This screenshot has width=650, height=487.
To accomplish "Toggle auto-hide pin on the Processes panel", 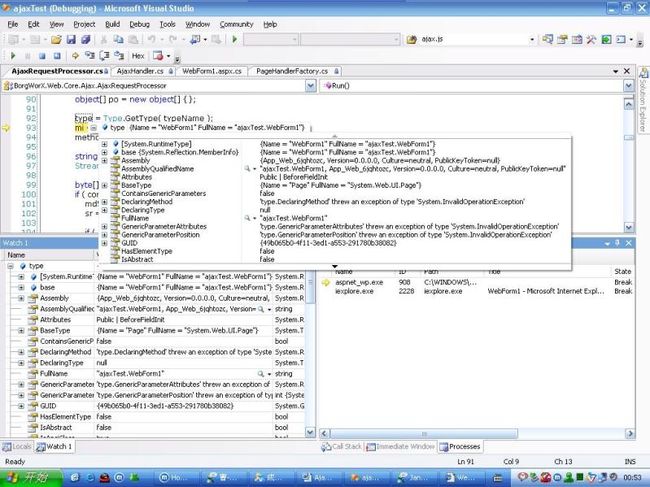I will [x=618, y=243].
